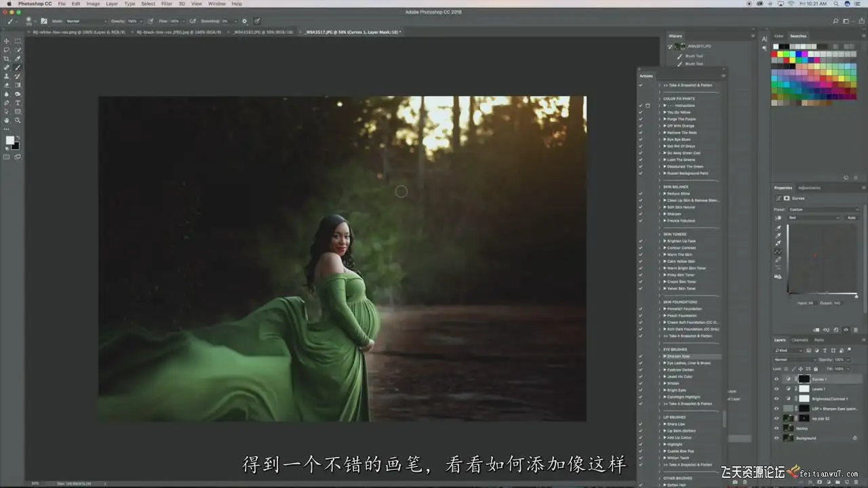Switch to the Channels tab

(800, 340)
